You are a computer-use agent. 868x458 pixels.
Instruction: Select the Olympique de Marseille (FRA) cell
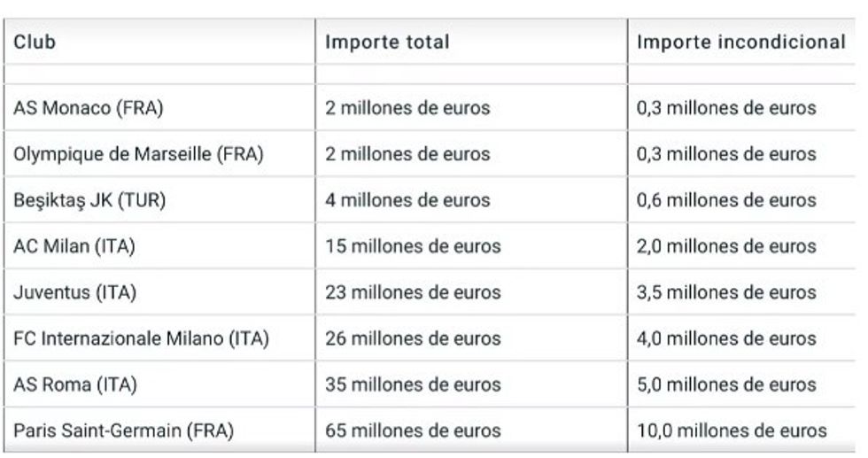[138, 154]
